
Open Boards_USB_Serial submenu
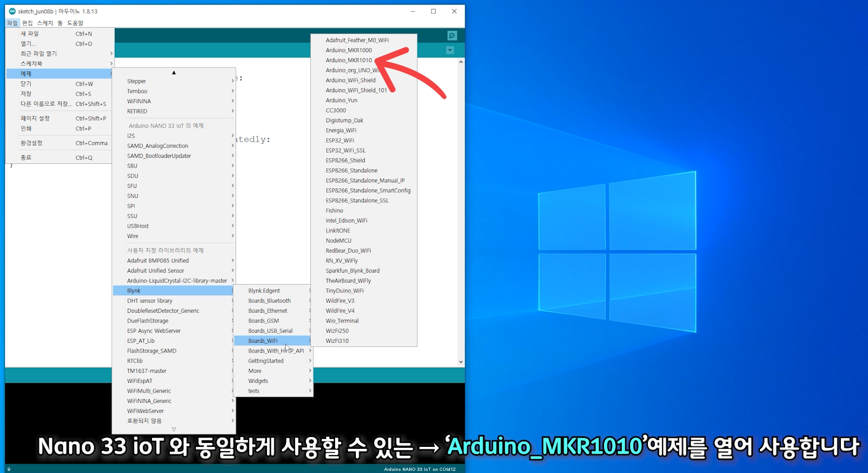[x=273, y=331]
